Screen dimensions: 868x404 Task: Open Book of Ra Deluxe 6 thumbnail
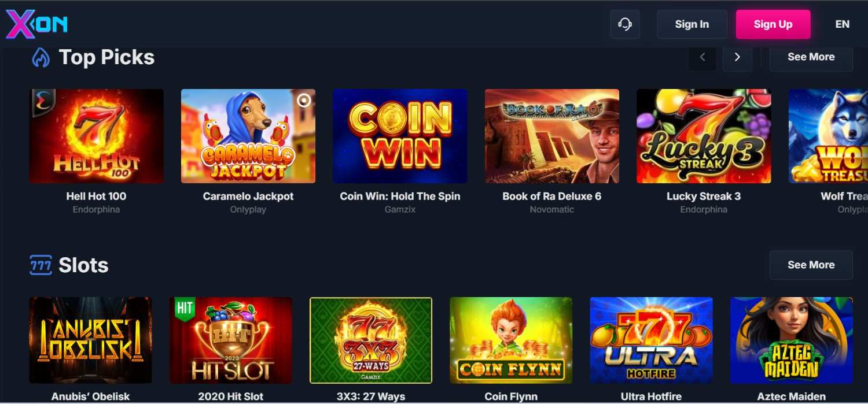pyautogui.click(x=552, y=136)
